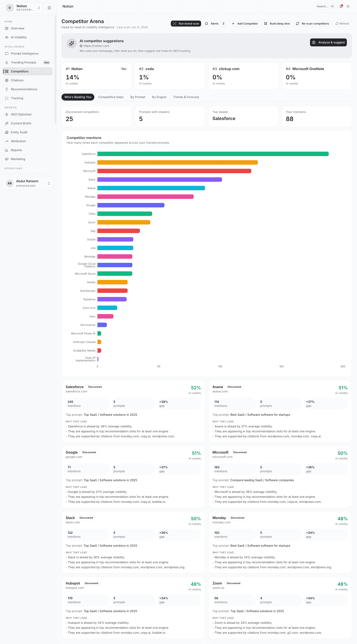Switch to Competitive Gaps tab
Screen dimensions: 357x644
pyautogui.click(x=111, y=97)
